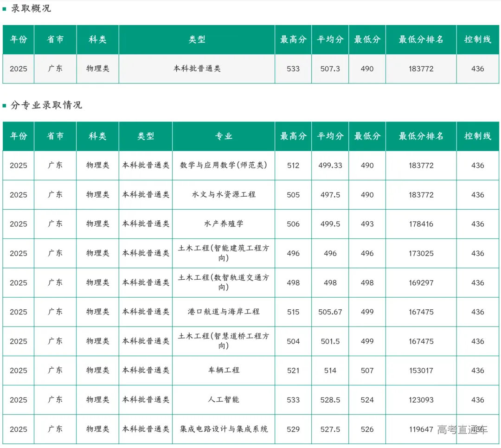Screen dimensions: 501x448
Task: Click the square bullet icon before 分专业录取情况
Action: tap(5, 105)
